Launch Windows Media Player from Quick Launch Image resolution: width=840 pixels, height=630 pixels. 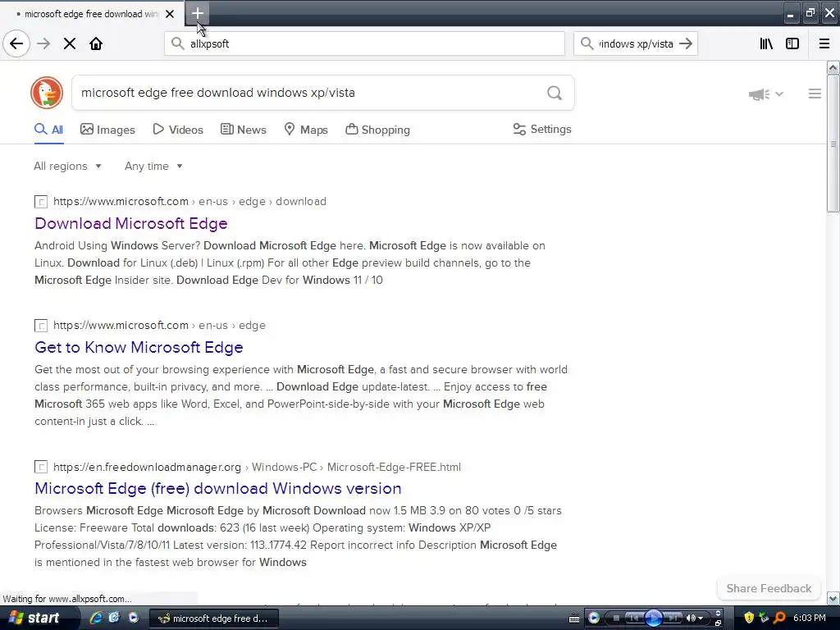[134, 618]
